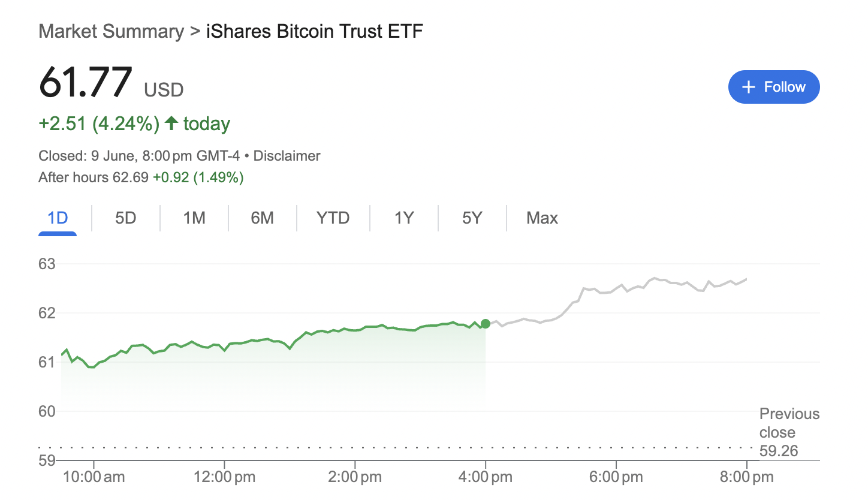Switch to the 1M chart view
Viewport: 868px width, 500px height.
pos(193,218)
